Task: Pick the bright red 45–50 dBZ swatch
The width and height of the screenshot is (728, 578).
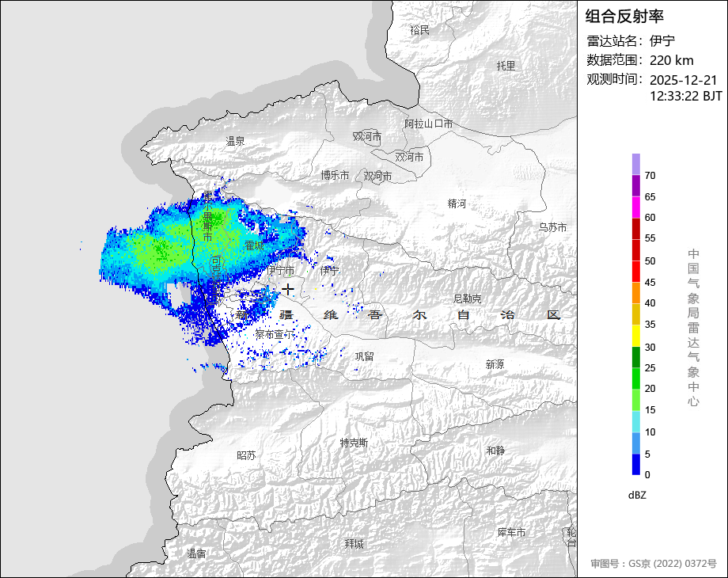Action: tap(636, 272)
